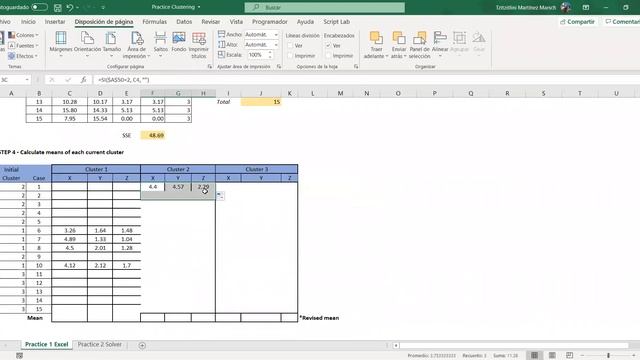
Task: Click the user account profile picture
Action: pos(566,7)
